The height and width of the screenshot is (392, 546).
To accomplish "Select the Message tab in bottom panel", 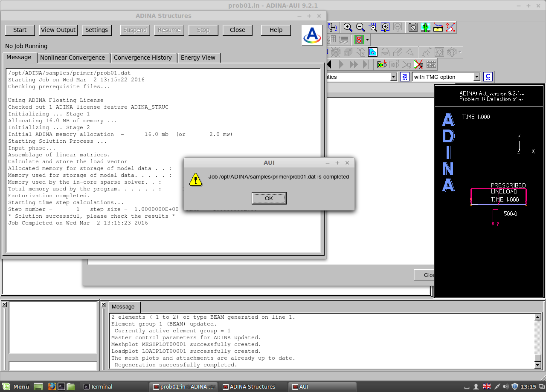I will pos(123,307).
